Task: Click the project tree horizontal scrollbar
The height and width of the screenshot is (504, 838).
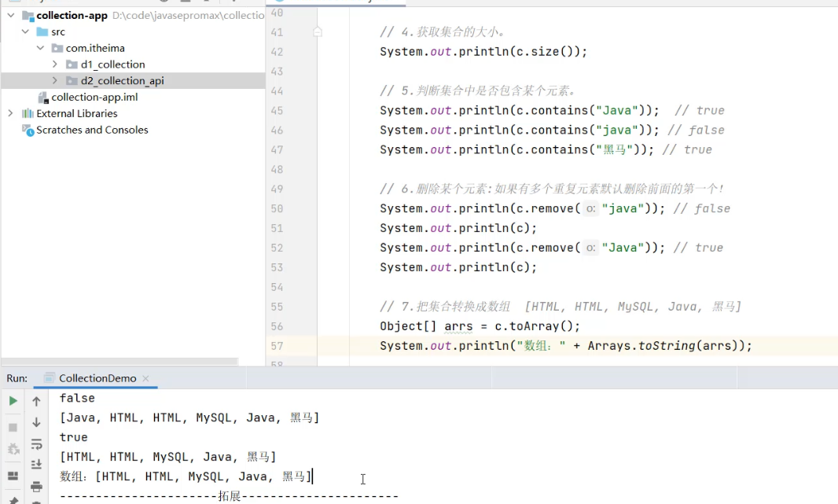Action: coord(119,362)
